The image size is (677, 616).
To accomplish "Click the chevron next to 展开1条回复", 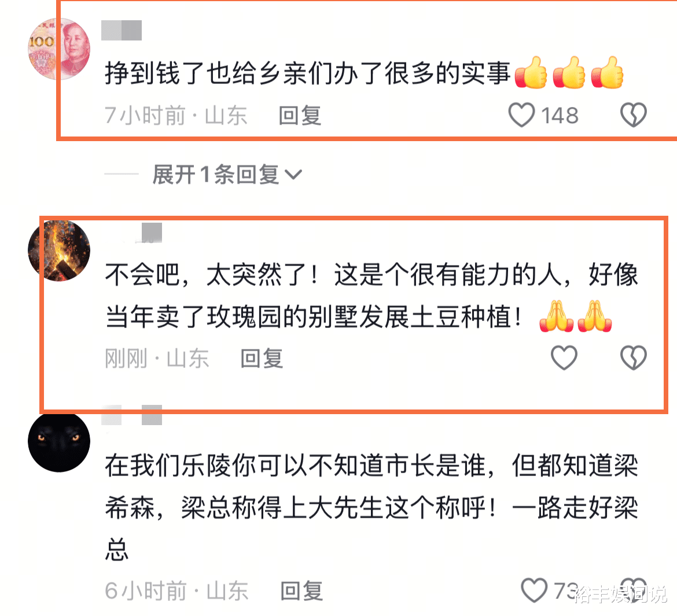I will point(293,175).
